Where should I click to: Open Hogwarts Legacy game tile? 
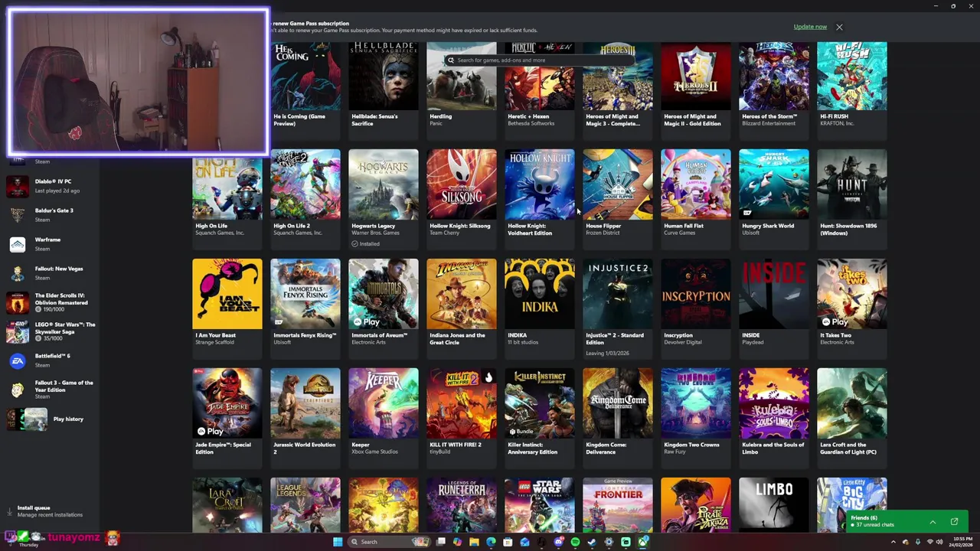tap(384, 198)
